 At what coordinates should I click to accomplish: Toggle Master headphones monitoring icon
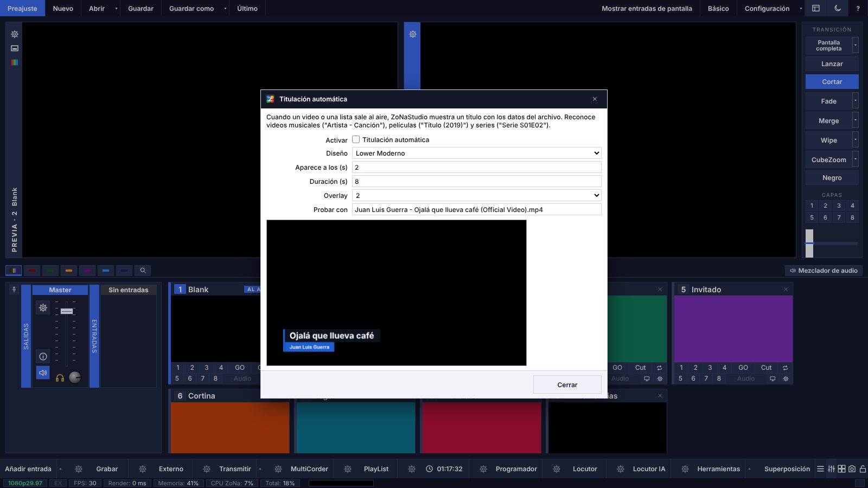[x=60, y=378]
